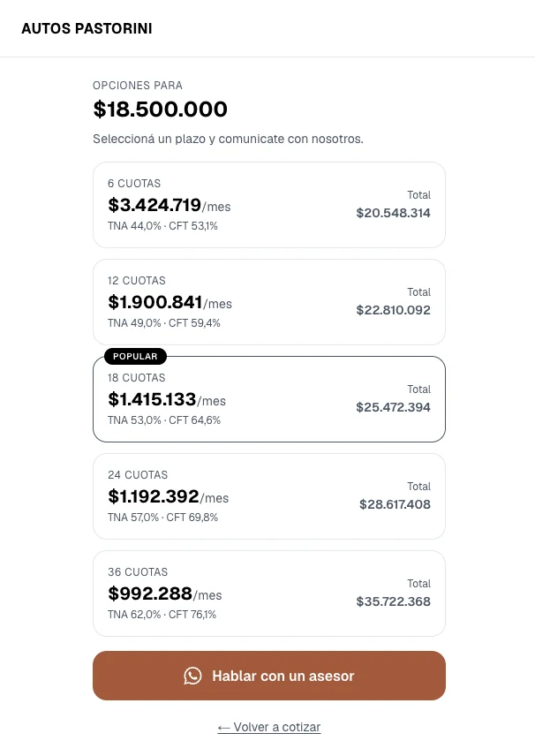Screen dimensions: 535x756
Task: Click the $20.548.314 total value
Action: (x=393, y=213)
